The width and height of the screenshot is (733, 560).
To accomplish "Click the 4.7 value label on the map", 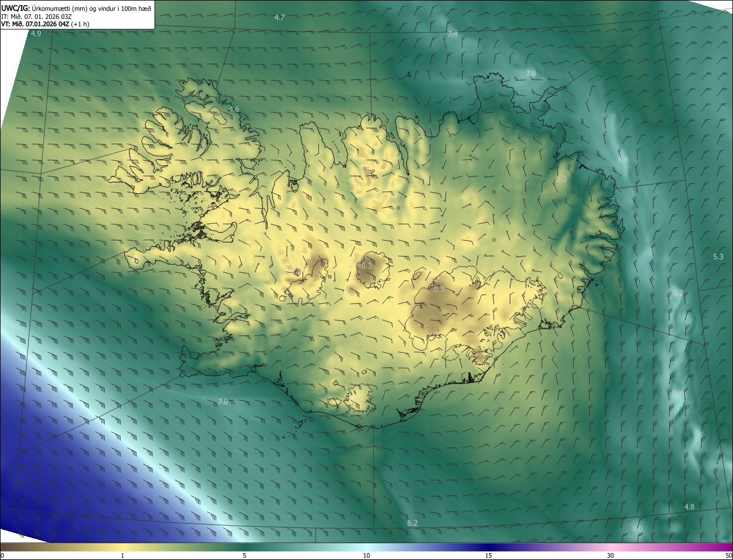I will pyautogui.click(x=279, y=18).
